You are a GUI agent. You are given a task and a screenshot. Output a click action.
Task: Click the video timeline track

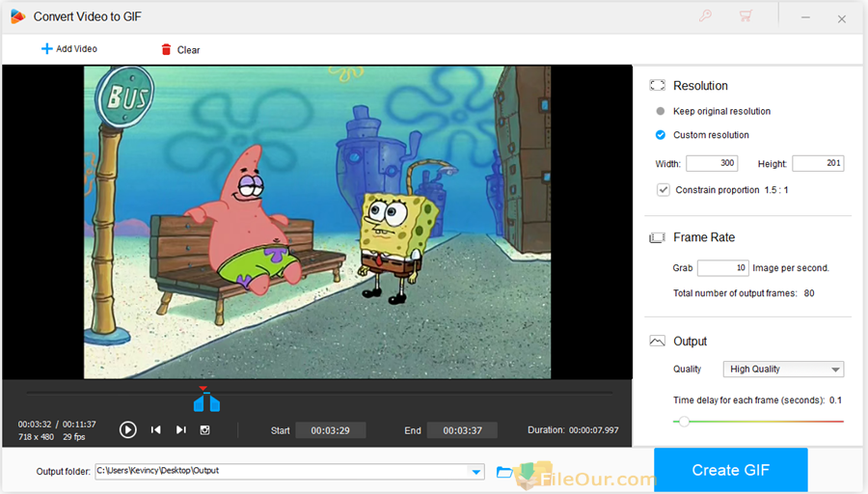point(319,394)
